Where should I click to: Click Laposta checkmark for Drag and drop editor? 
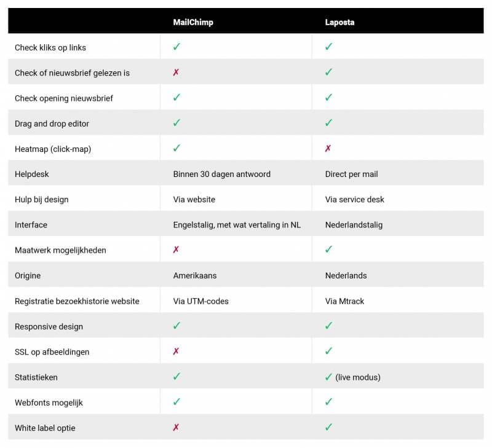[328, 123]
